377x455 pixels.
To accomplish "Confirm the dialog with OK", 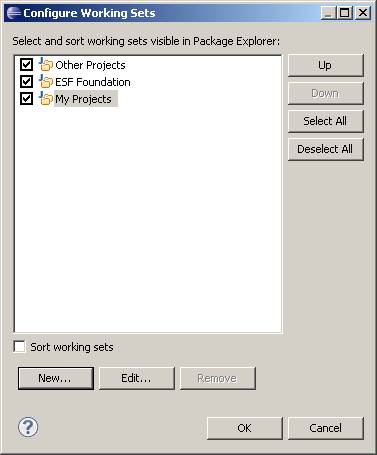I will point(245,428).
